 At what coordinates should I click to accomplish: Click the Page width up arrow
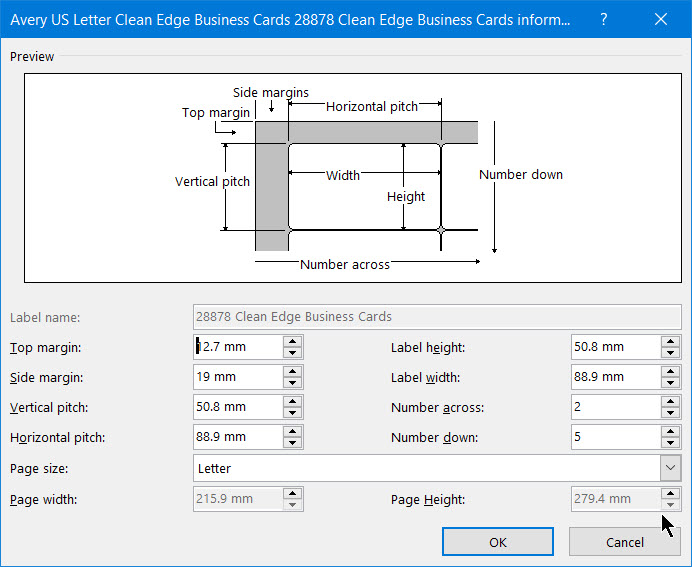(x=292, y=493)
